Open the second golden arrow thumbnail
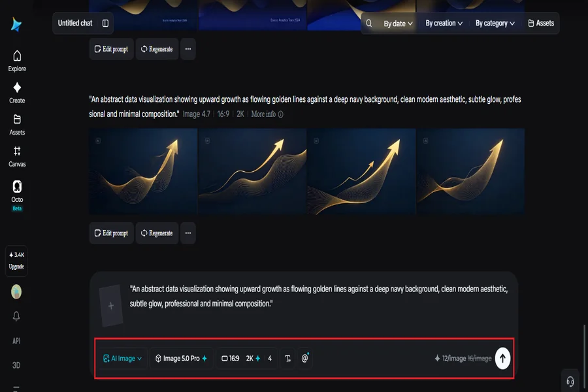588x392 pixels. [252, 171]
